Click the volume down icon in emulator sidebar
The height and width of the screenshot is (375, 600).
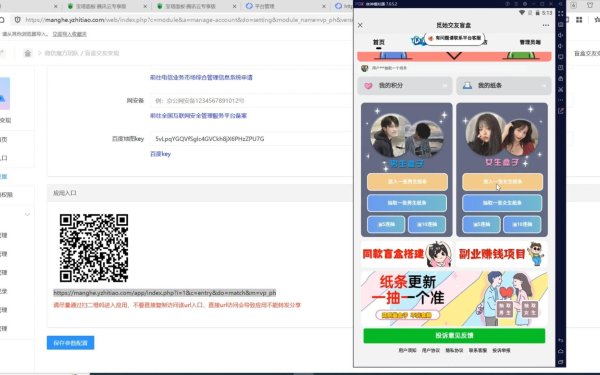tap(561, 46)
